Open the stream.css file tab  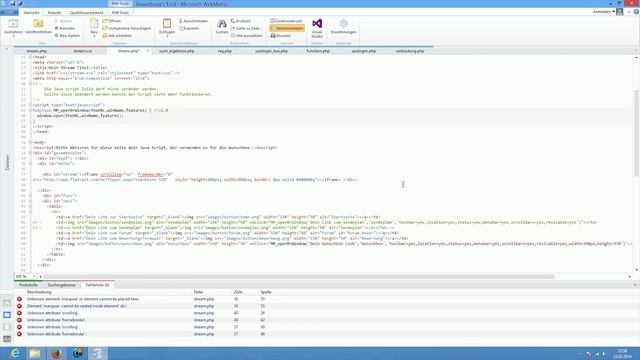pos(83,51)
